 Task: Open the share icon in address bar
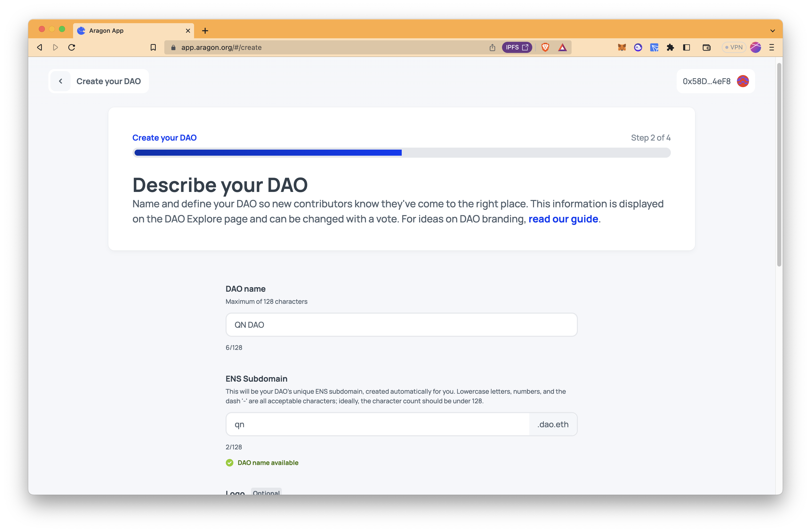click(x=492, y=47)
